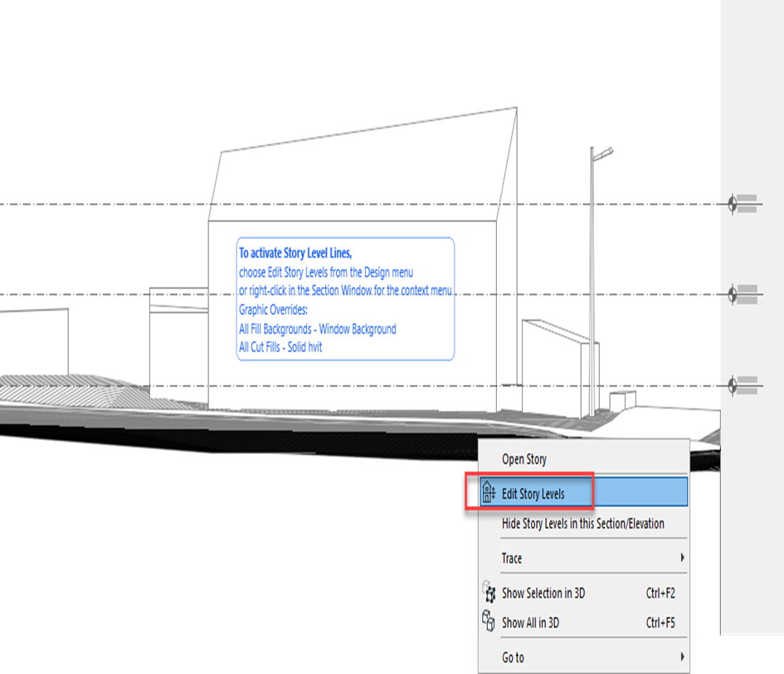Select Open Story in context menu
The height and width of the screenshot is (674, 784).
pyautogui.click(x=583, y=459)
